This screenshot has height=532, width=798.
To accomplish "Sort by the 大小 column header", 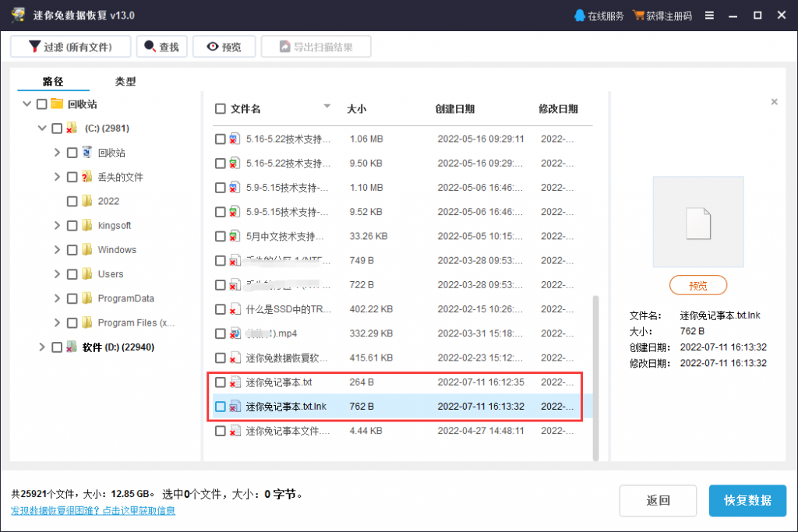I will click(x=356, y=109).
